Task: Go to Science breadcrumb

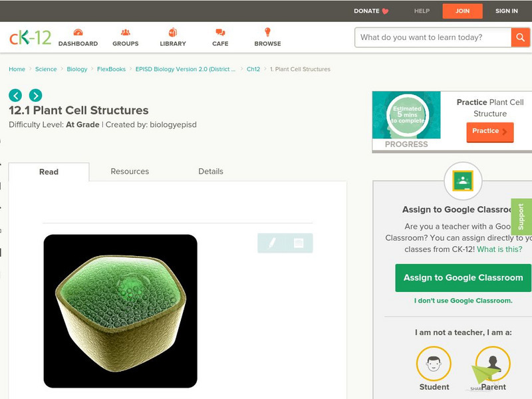Action: click(x=46, y=69)
